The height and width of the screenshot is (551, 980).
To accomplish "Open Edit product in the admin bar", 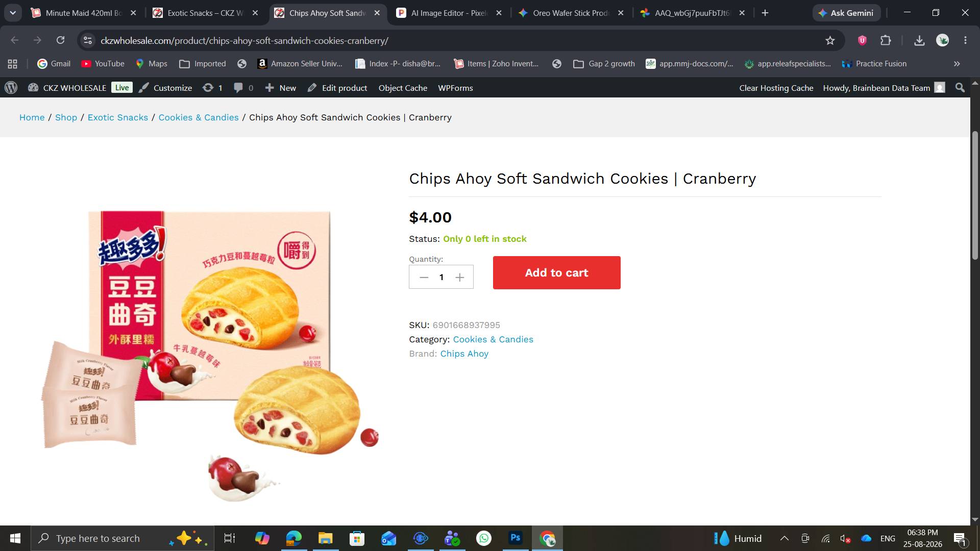I will 337,88.
